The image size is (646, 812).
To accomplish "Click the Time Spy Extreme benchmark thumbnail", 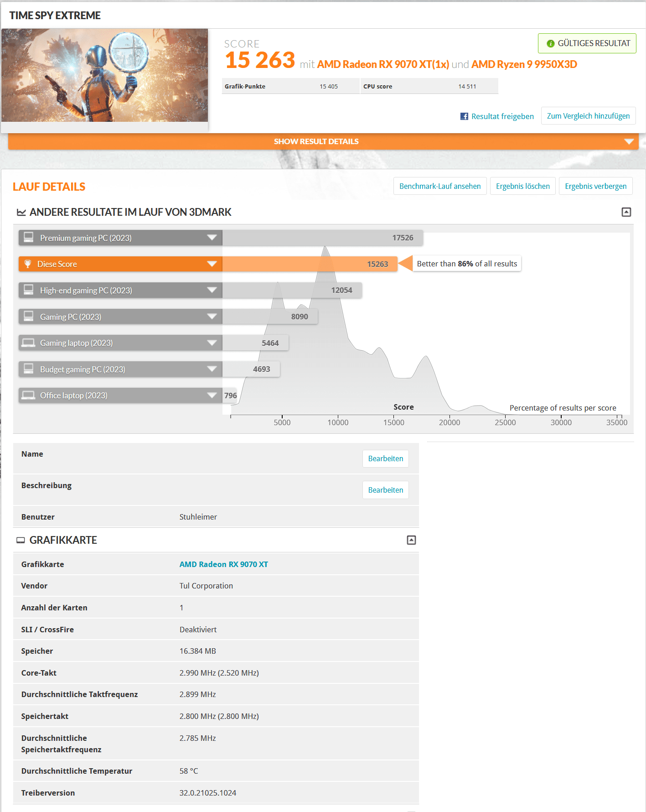I will coord(105,75).
